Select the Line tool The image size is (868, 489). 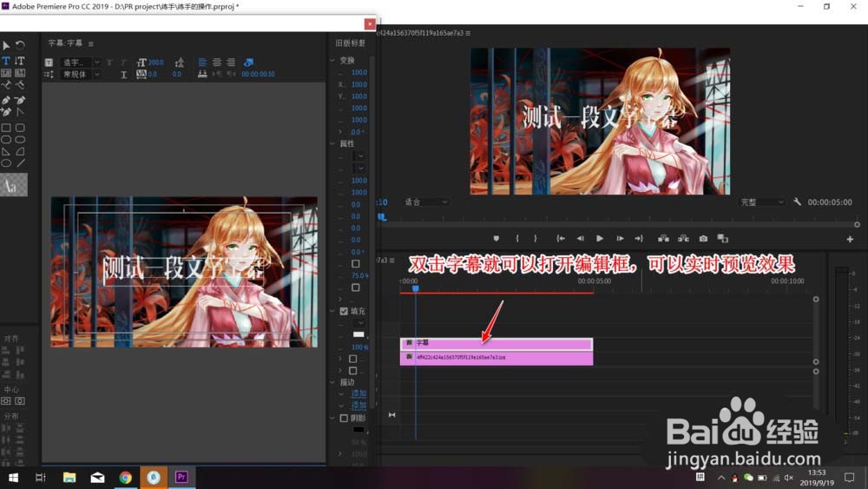[20, 162]
